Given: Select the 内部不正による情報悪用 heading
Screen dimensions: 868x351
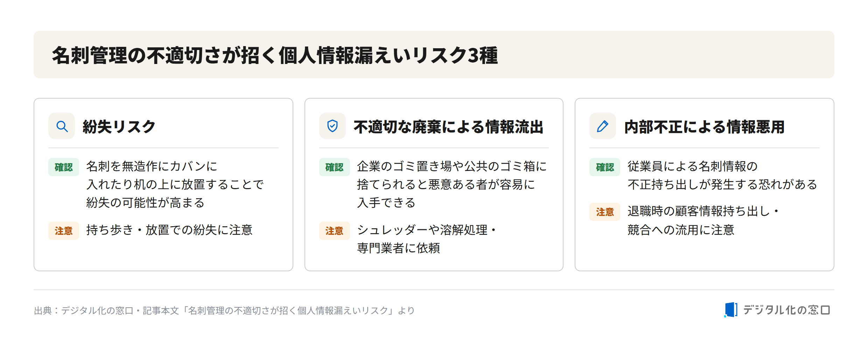Looking at the screenshot, I should pos(705,127).
